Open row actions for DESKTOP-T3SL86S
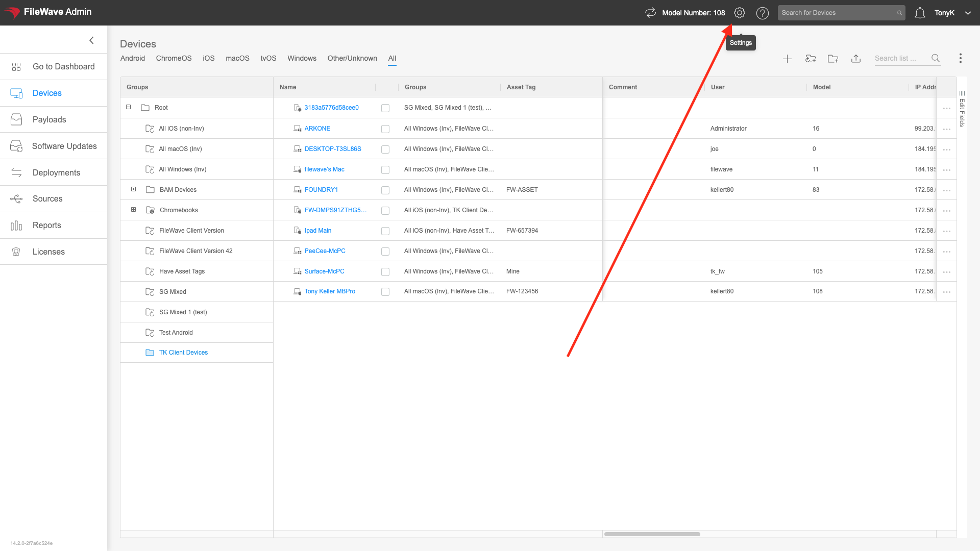Viewport: 980px width, 551px height. pyautogui.click(x=947, y=149)
